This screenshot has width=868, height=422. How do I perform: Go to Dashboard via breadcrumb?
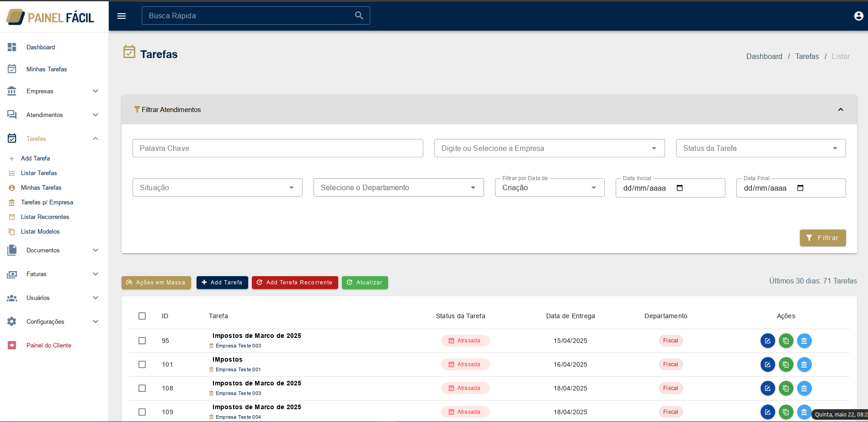[x=764, y=56]
